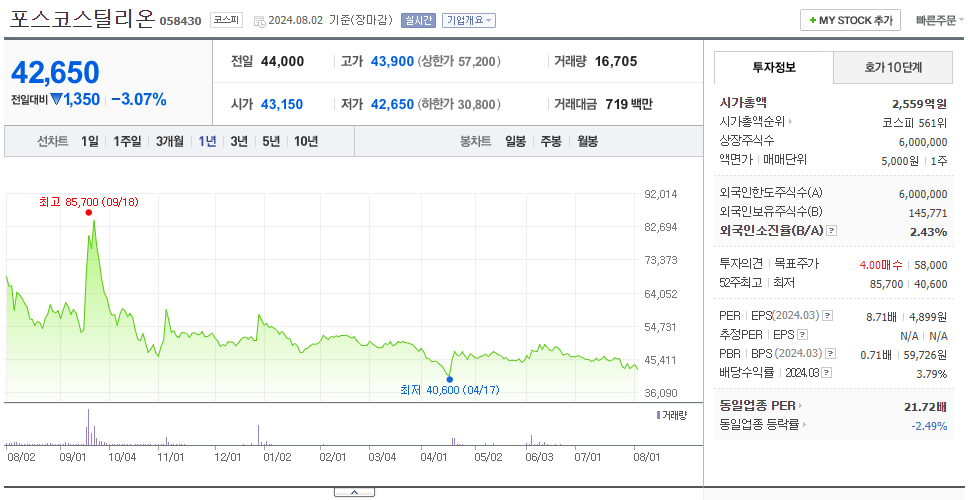Open the help icon beside PBR BPS(2024.03)
The image size is (968, 500).
[832, 354]
